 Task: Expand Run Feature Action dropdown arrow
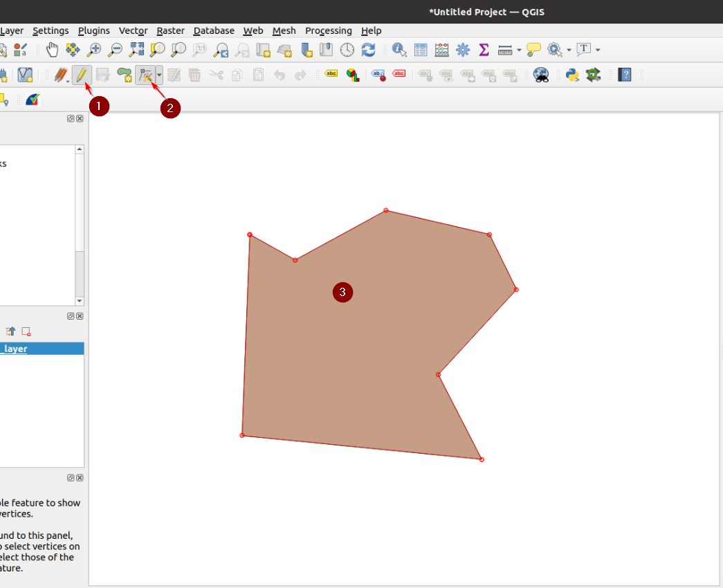[x=569, y=50]
